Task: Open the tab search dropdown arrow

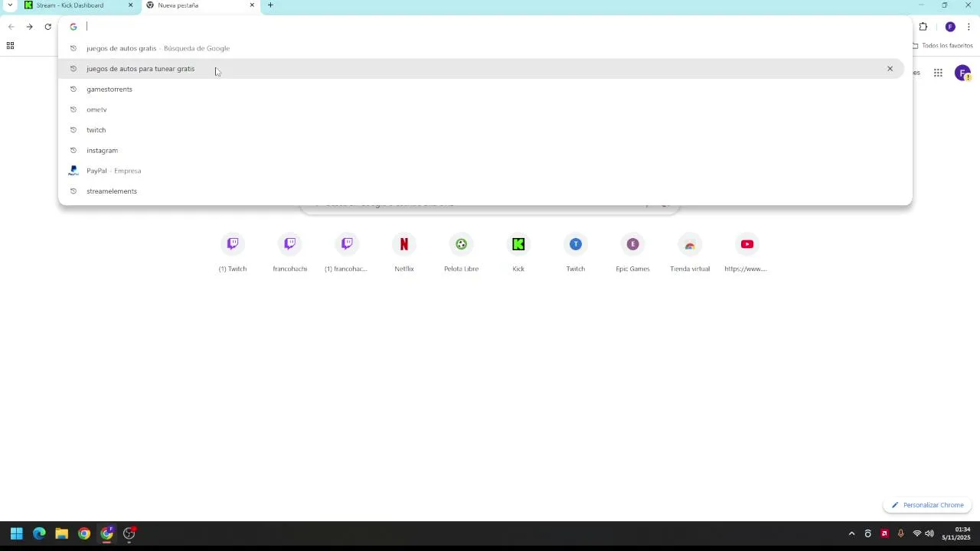Action: [10, 5]
